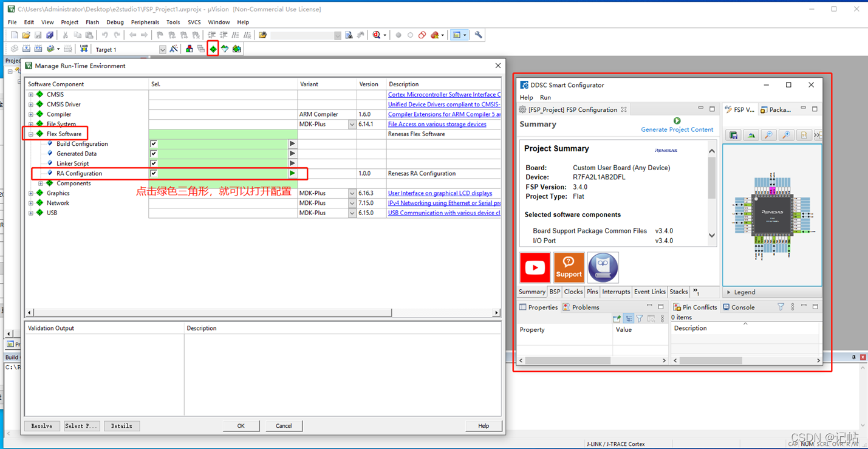The height and width of the screenshot is (449, 868).
Task: Click the save icon in FSP Visualization toolbar
Action: pyautogui.click(x=734, y=135)
